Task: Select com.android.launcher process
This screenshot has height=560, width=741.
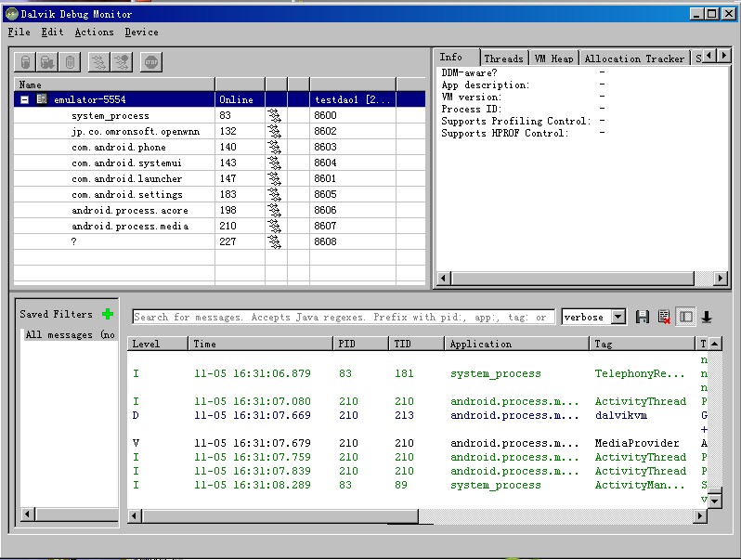Action: pos(219,178)
